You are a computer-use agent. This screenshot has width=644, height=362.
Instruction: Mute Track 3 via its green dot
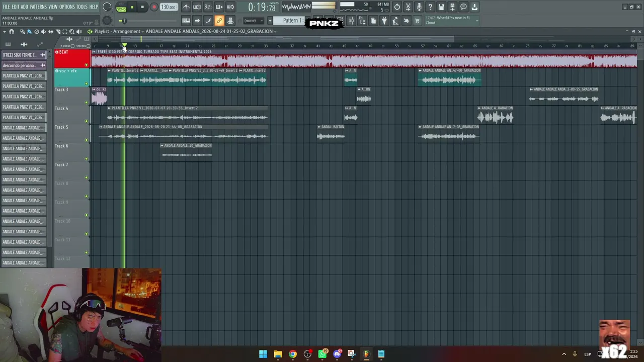click(x=87, y=103)
